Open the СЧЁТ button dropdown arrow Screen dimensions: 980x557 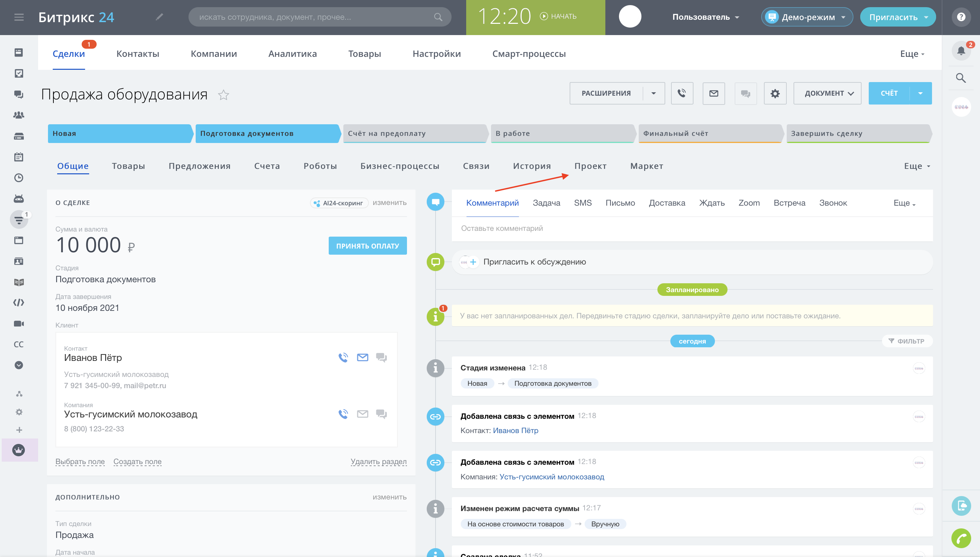click(920, 93)
